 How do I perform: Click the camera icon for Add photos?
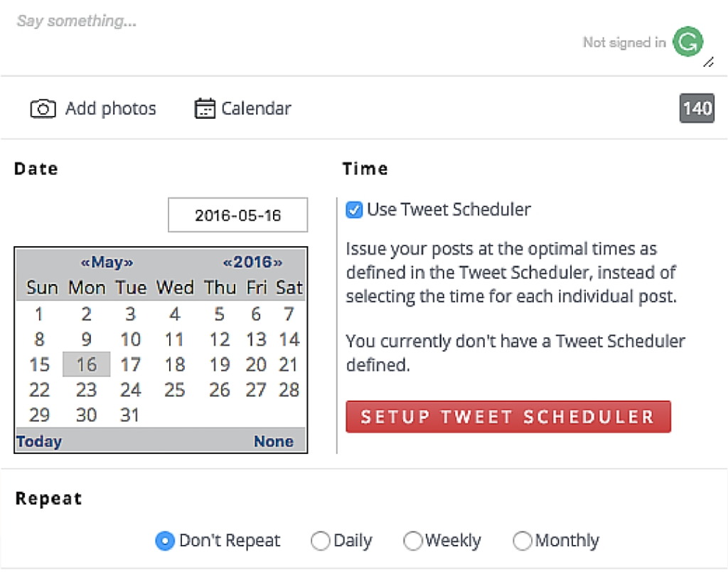(43, 109)
